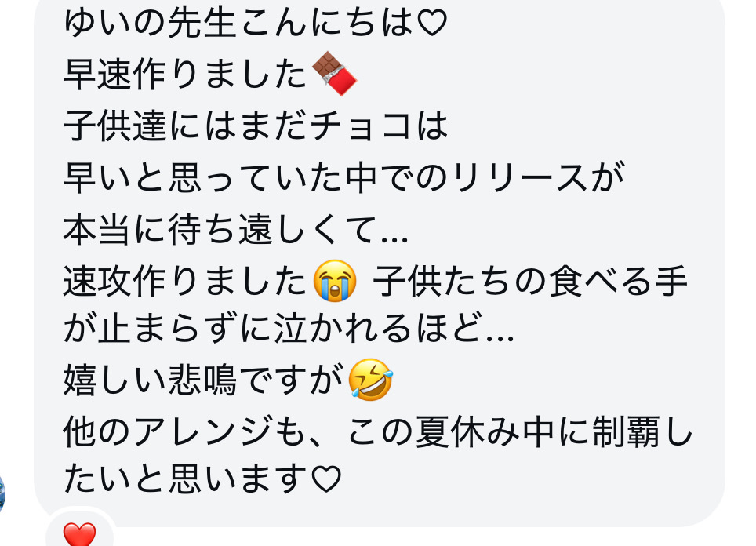Click the text 速攻作りました
756x546 pixels.
186,281
